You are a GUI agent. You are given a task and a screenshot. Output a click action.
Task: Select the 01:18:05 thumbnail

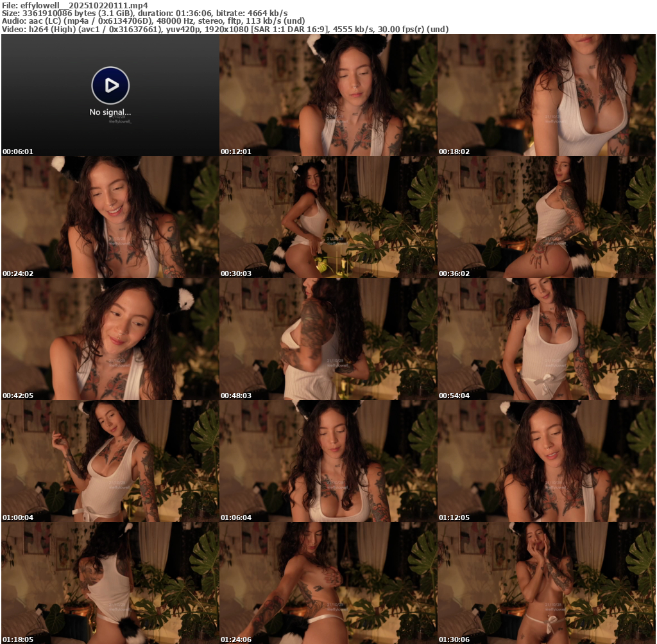(x=110, y=582)
